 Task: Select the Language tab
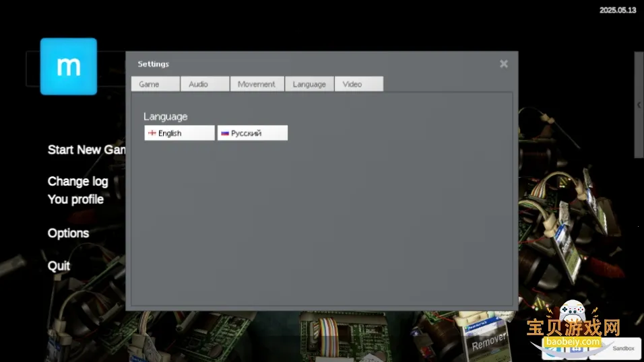click(x=309, y=84)
